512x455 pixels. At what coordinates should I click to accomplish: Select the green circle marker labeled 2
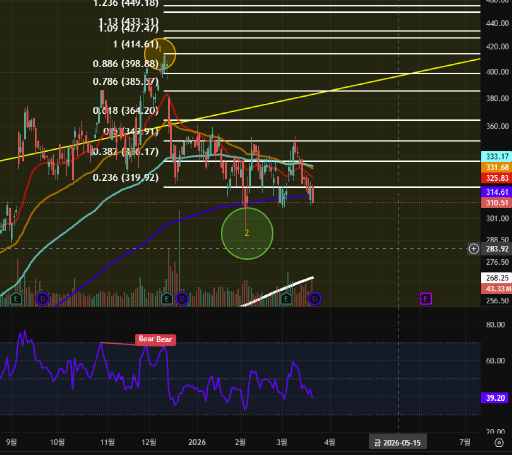coord(247,233)
